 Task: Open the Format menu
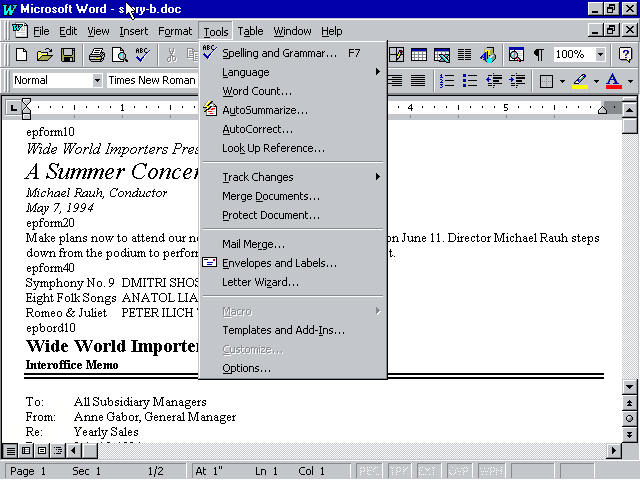tap(175, 31)
